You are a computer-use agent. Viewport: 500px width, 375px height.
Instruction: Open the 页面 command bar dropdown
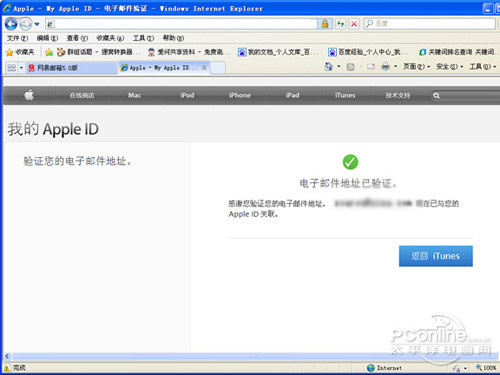[416, 67]
